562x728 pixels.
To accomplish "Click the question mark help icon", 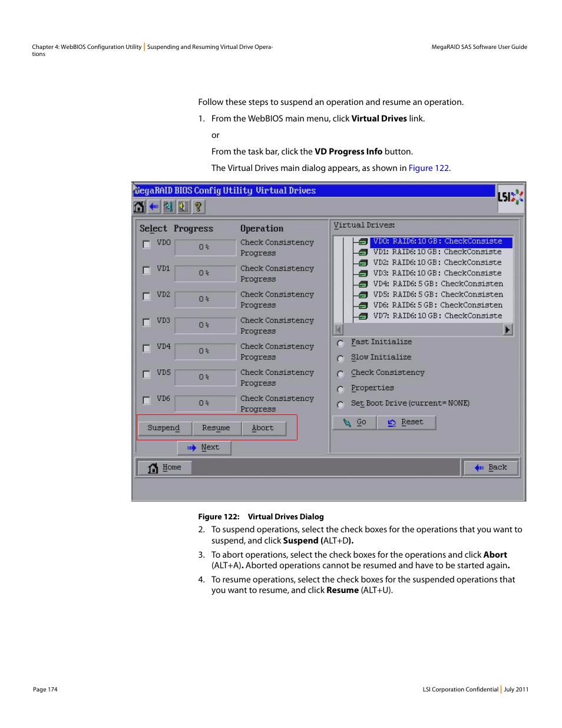I will (198, 207).
